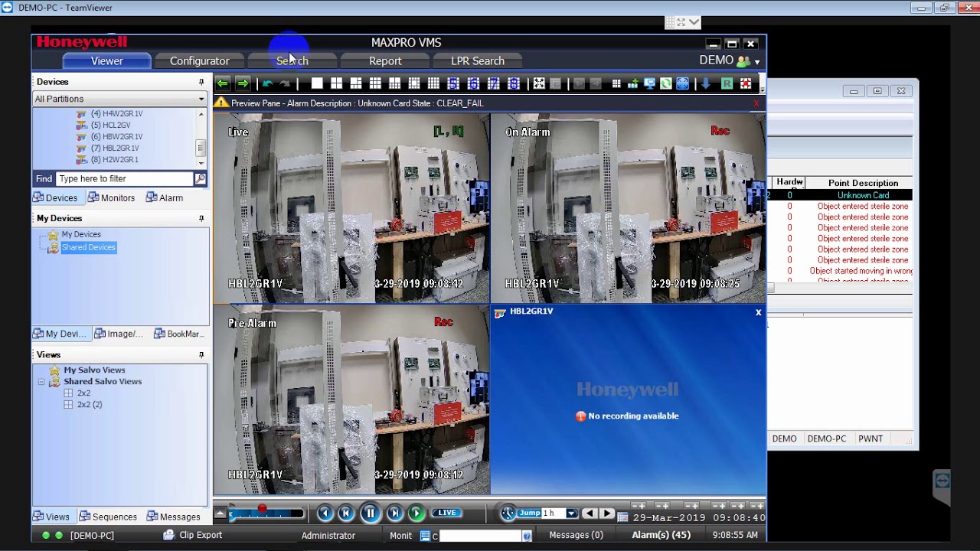The image size is (980, 551).
Task: Click the reverse play button
Action: [325, 513]
